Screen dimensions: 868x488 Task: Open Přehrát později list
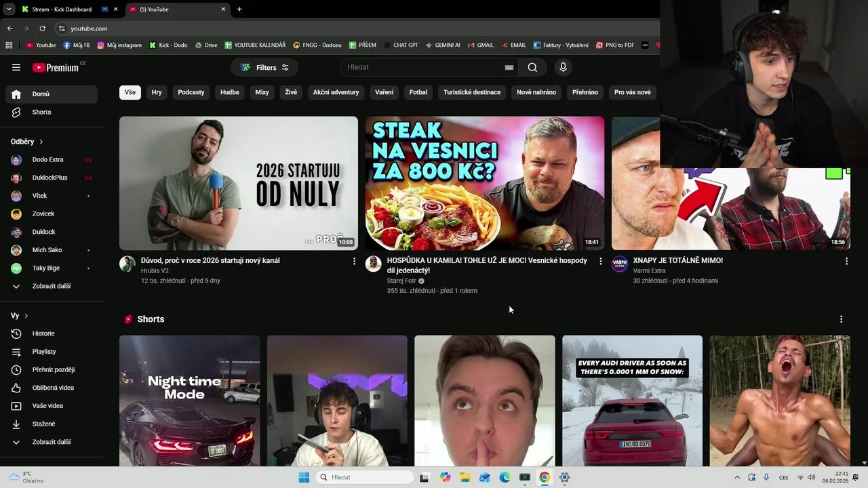52,369
